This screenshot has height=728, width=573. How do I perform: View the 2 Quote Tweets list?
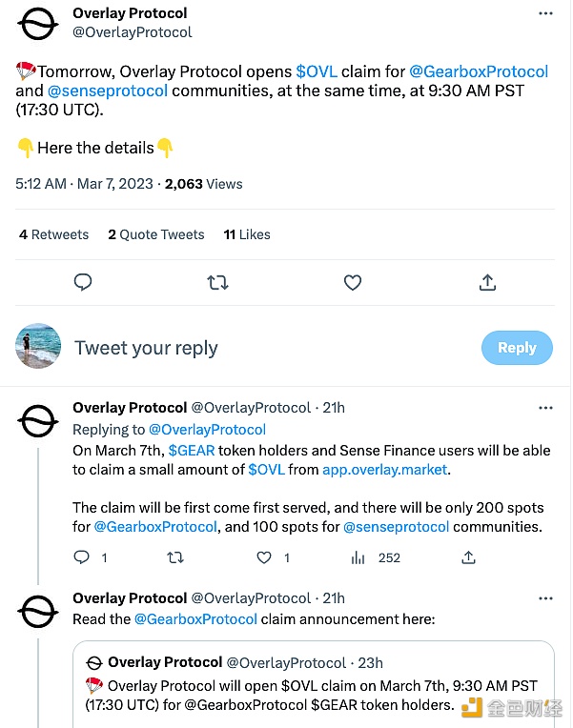pos(156,234)
